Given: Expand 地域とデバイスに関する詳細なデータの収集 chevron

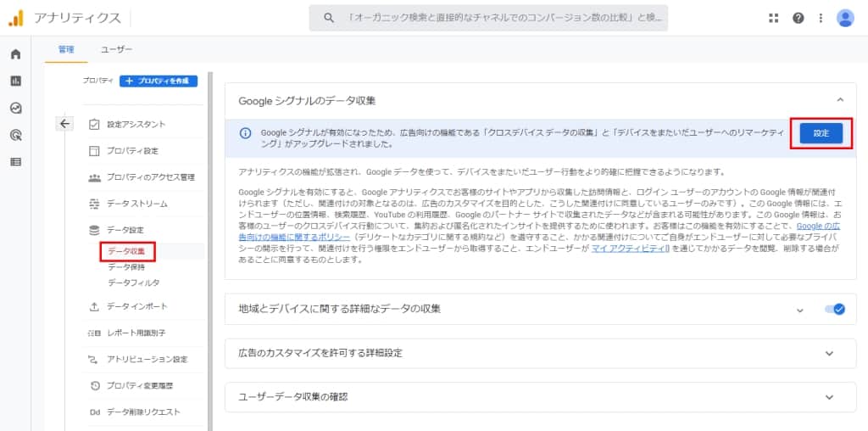Looking at the screenshot, I should 799,310.
